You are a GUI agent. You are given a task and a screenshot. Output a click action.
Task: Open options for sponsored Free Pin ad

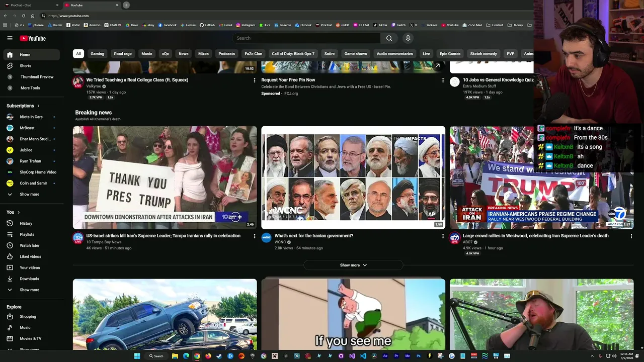pyautogui.click(x=443, y=80)
